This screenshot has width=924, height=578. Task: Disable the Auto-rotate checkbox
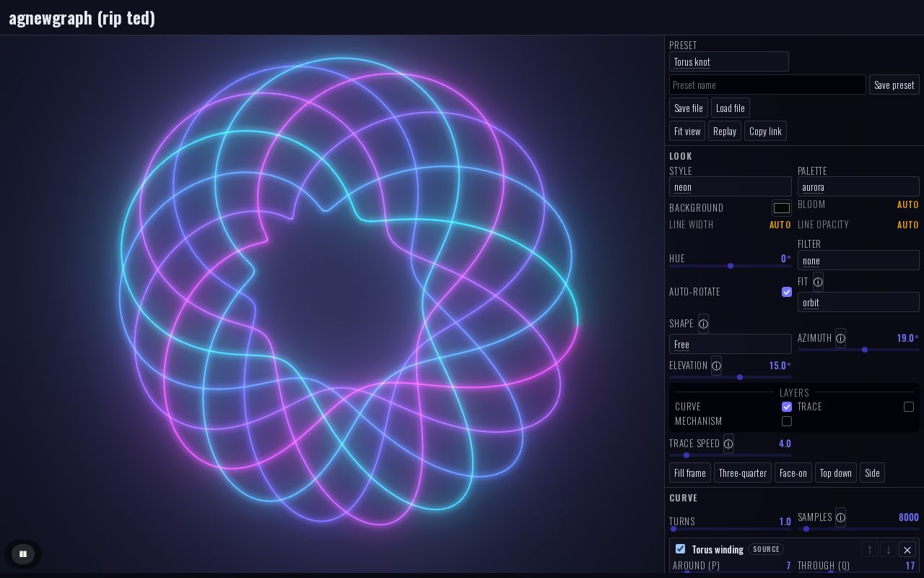[x=787, y=292]
